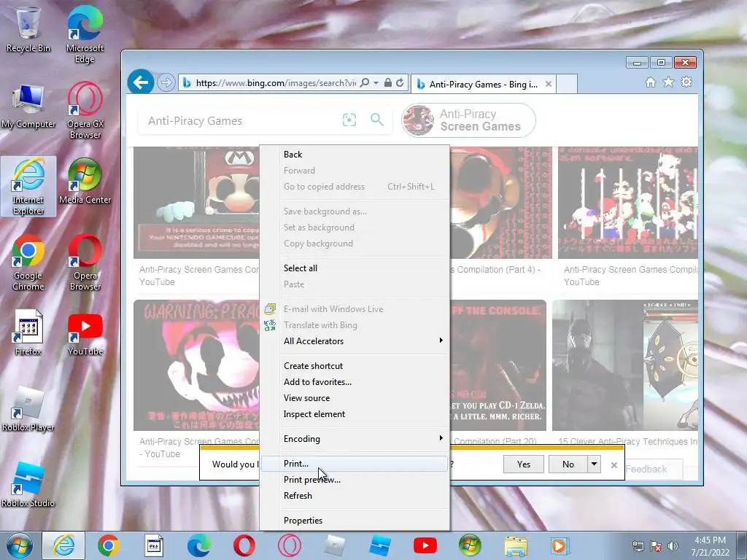Open the WARNING: PIRACY Mario thumbnail
This screenshot has height=560, width=747.
pyautogui.click(x=197, y=365)
